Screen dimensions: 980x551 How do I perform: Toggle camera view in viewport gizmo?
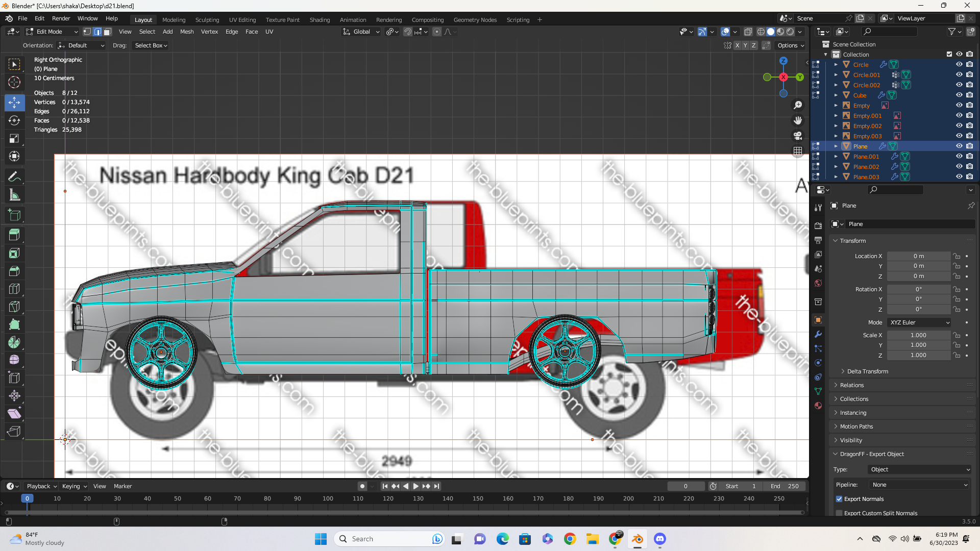point(797,136)
